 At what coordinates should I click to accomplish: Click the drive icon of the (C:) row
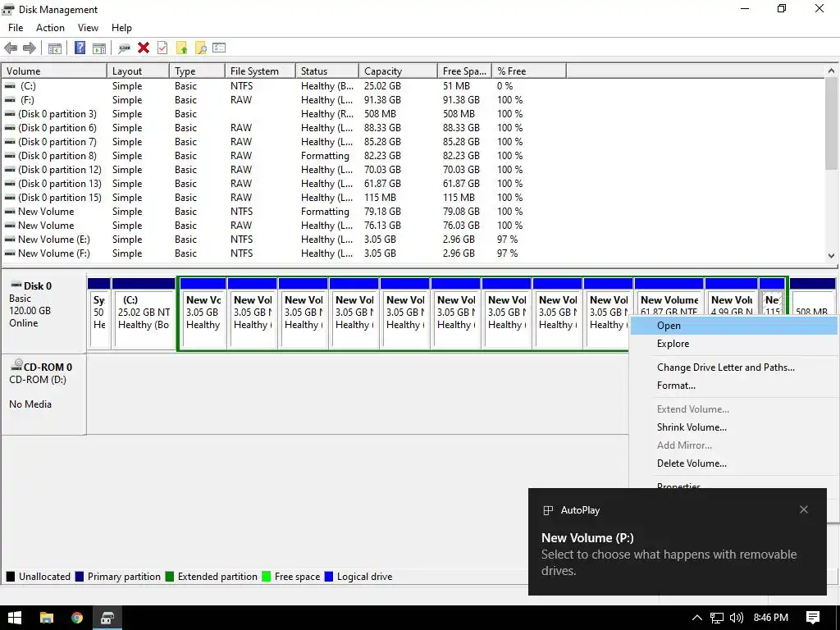coord(10,85)
